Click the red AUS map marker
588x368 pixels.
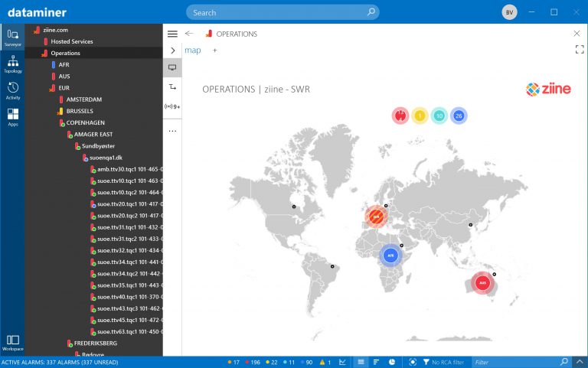pyautogui.click(x=482, y=282)
